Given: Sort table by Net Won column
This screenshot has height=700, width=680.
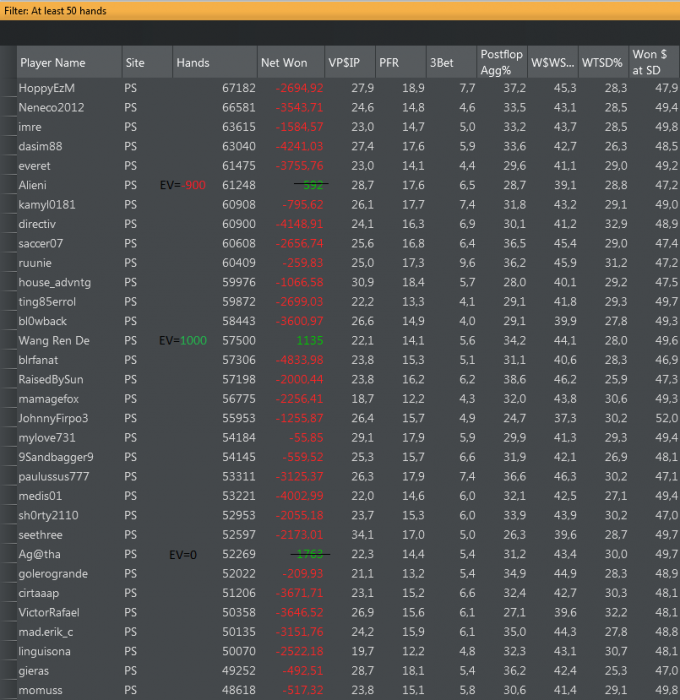Looking at the screenshot, I should [x=291, y=62].
